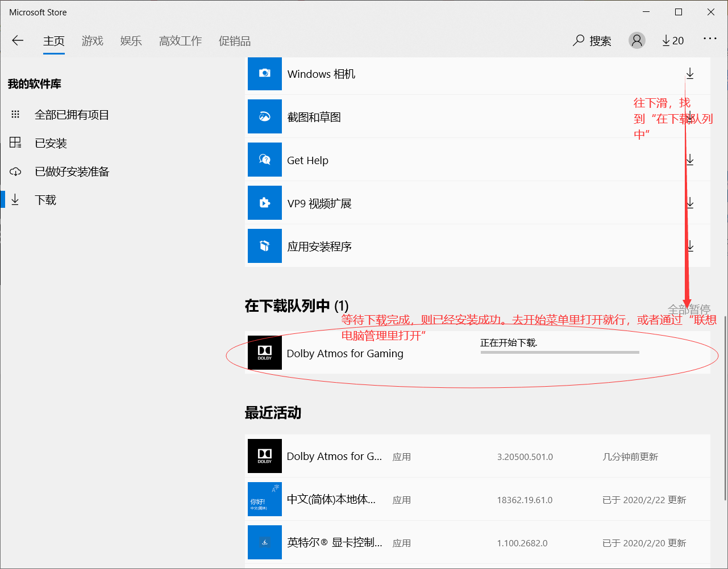Screen dimensions: 728x569
Task: Click the 全部暂停 pause all link
Action: click(x=689, y=309)
